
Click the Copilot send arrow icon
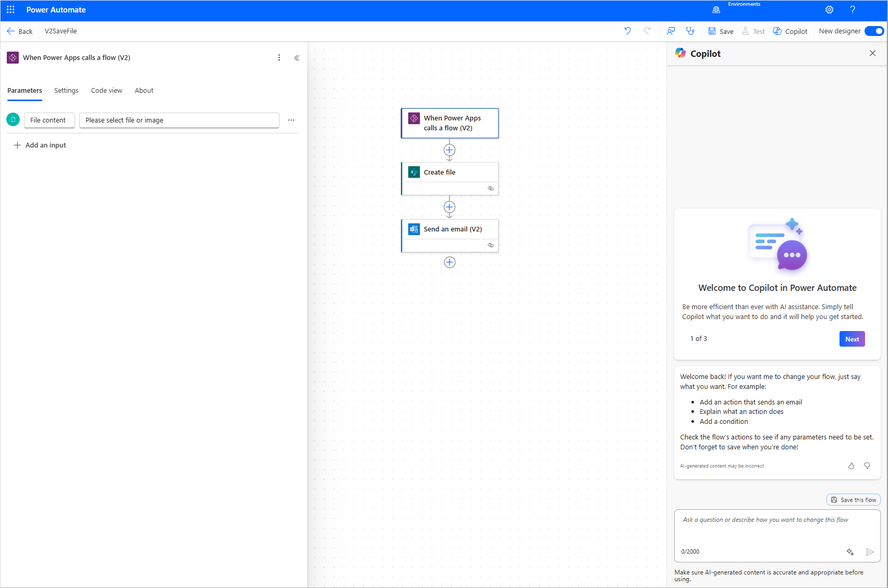point(869,552)
